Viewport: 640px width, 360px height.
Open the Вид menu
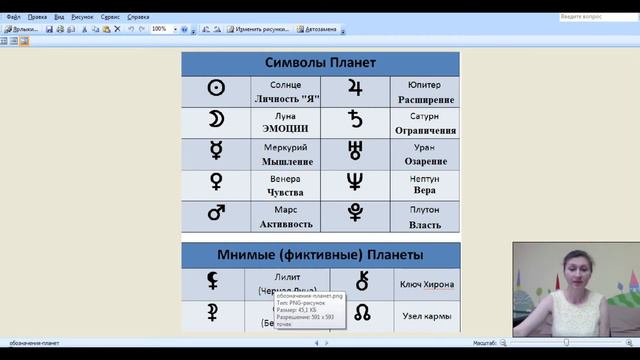click(59, 17)
